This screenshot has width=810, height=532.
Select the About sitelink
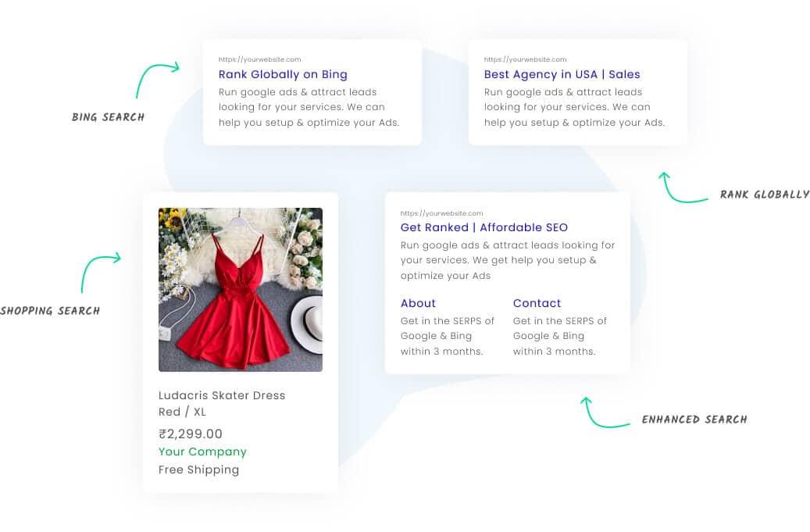coord(418,303)
